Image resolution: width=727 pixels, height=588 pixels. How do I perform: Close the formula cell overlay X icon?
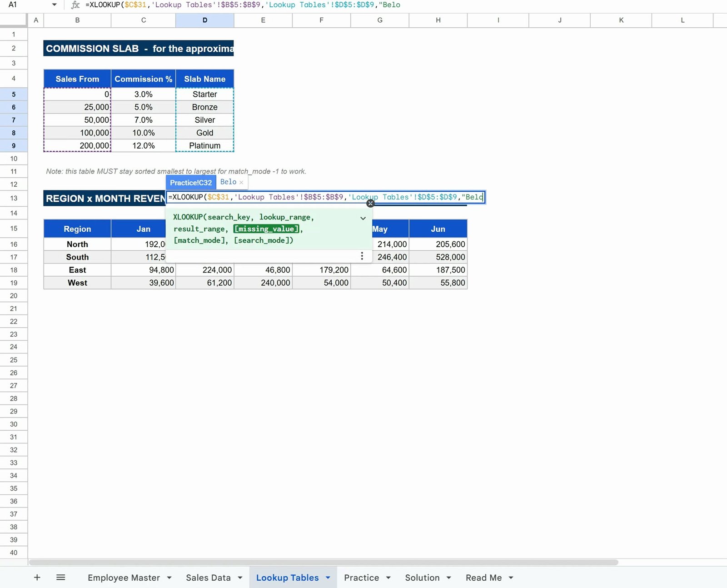pos(370,204)
